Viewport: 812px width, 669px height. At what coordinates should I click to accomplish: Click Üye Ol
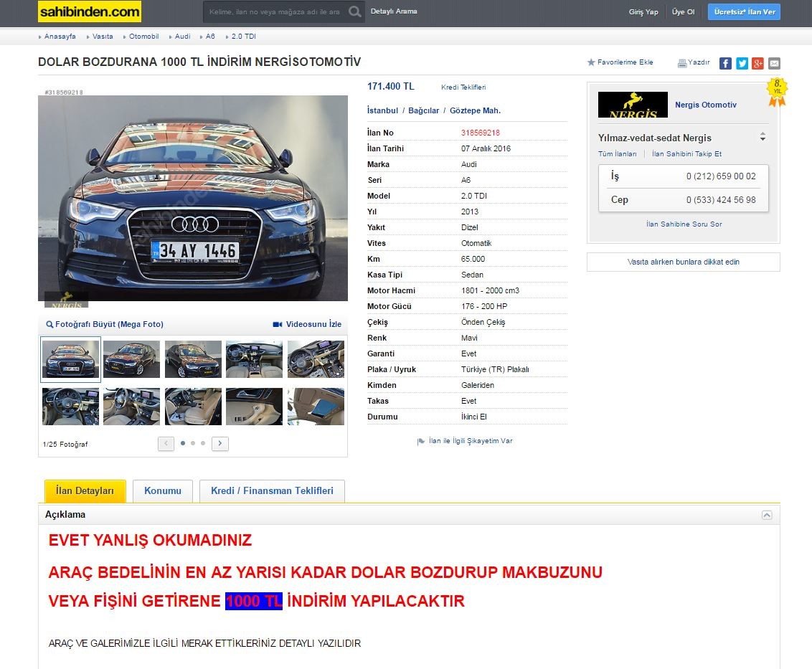(x=683, y=12)
